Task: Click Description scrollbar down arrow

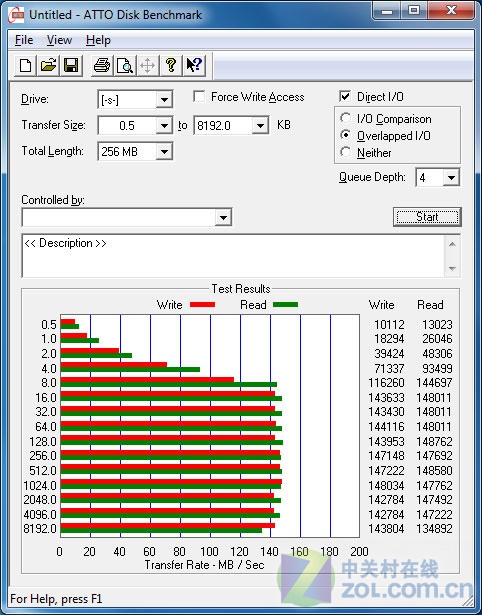Action: click(x=452, y=268)
